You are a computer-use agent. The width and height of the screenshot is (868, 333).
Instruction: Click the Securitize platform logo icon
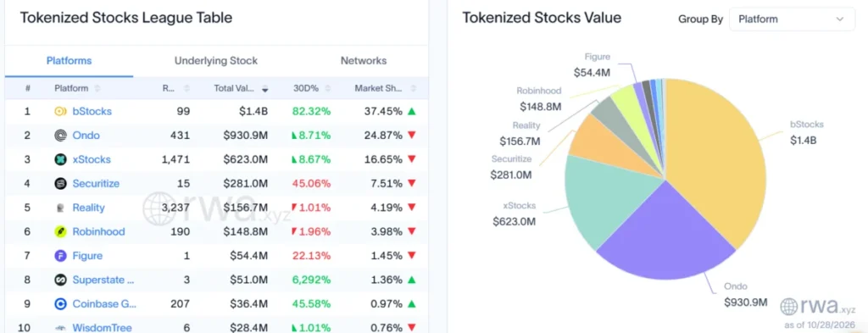(x=60, y=184)
